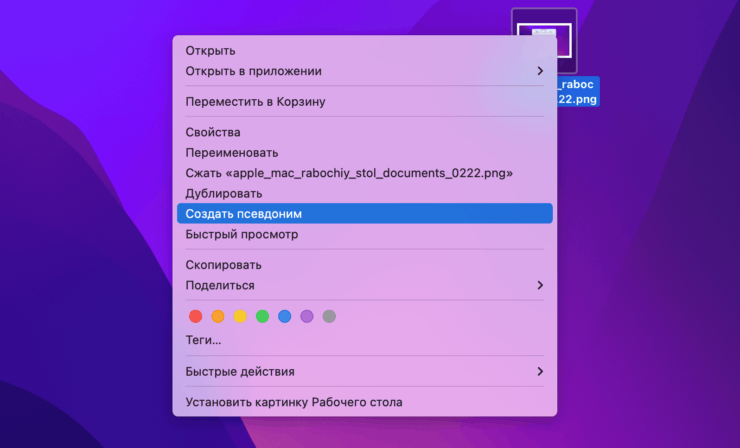The height and width of the screenshot is (448, 740).
Task: Apply the yellow tag color
Action: coord(240,316)
